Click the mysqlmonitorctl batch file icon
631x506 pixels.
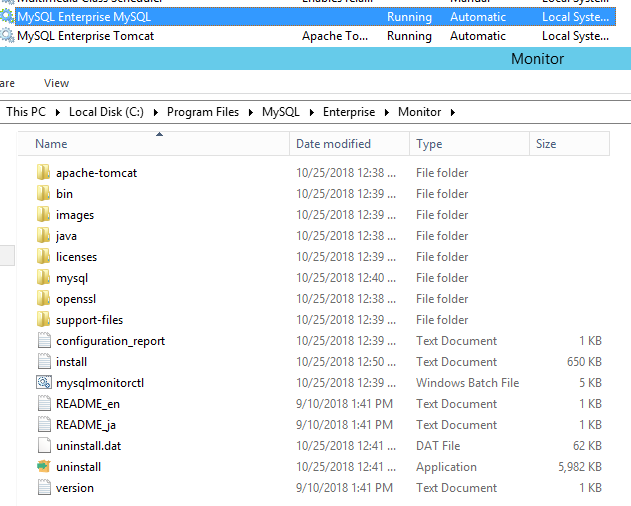tap(43, 382)
